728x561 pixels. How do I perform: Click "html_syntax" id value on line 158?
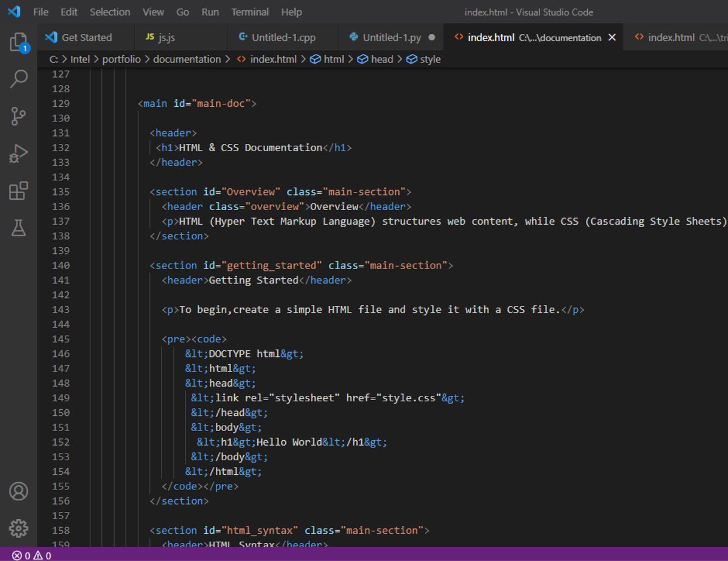pos(260,530)
